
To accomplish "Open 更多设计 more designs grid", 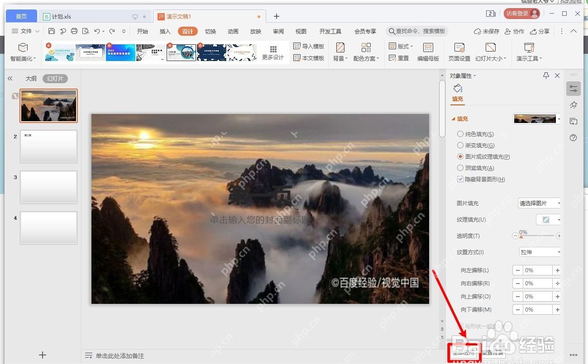I will pyautogui.click(x=273, y=52).
